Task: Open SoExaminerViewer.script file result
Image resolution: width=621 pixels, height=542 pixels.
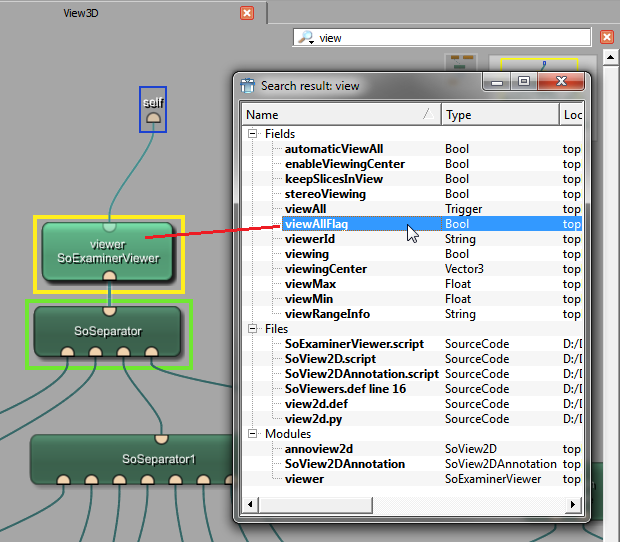Action: [x=354, y=344]
